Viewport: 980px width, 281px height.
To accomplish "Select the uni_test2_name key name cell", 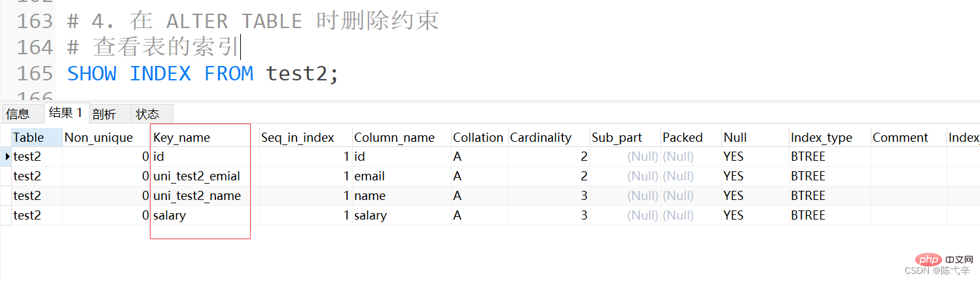I will pos(196,195).
